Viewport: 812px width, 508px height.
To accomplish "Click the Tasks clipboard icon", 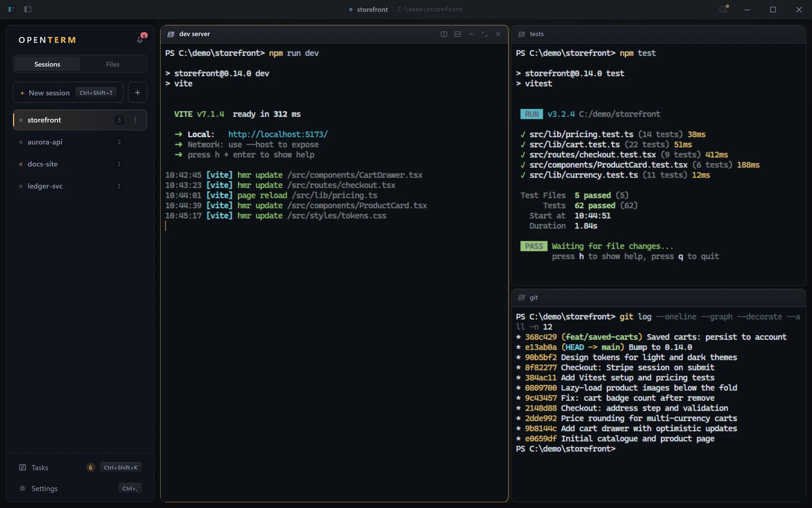I will [x=22, y=467].
